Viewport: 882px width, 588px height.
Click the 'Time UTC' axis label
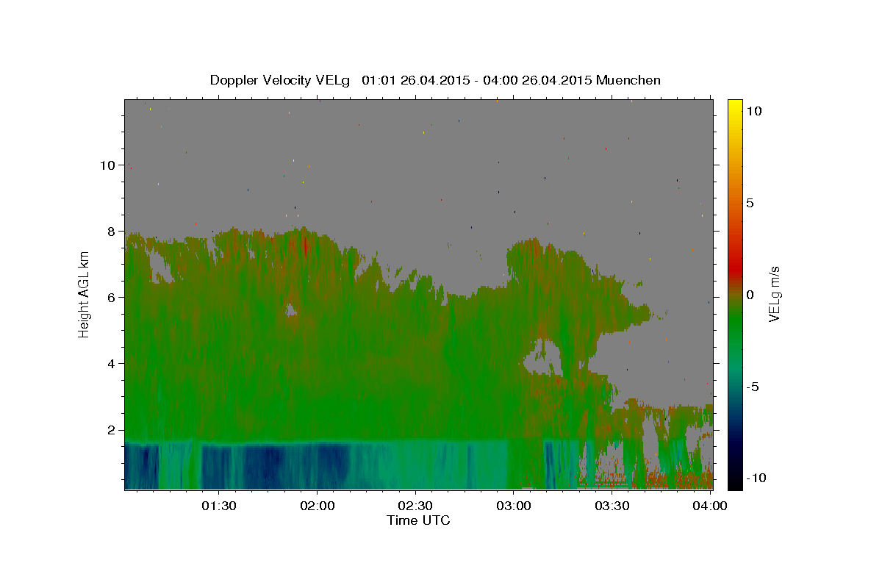(418, 520)
